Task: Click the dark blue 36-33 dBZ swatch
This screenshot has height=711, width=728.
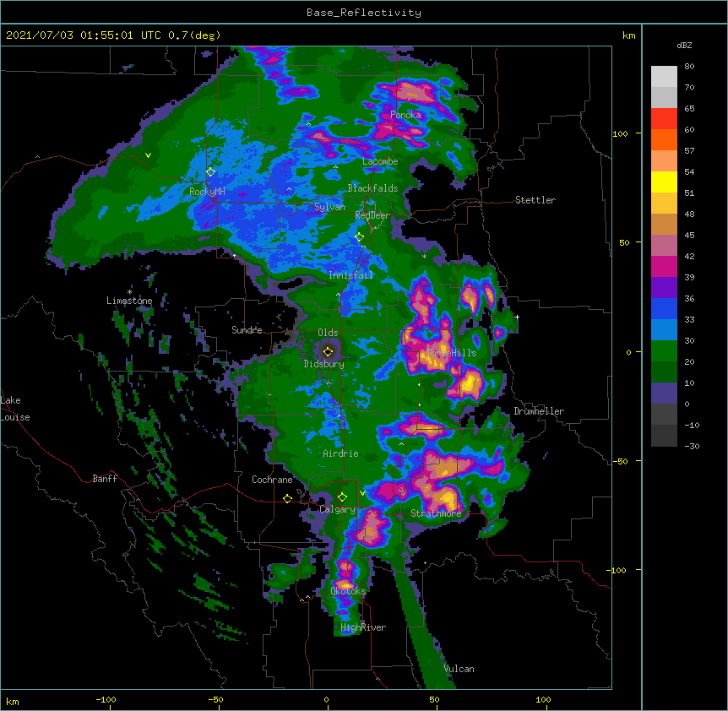Action: 664,308
